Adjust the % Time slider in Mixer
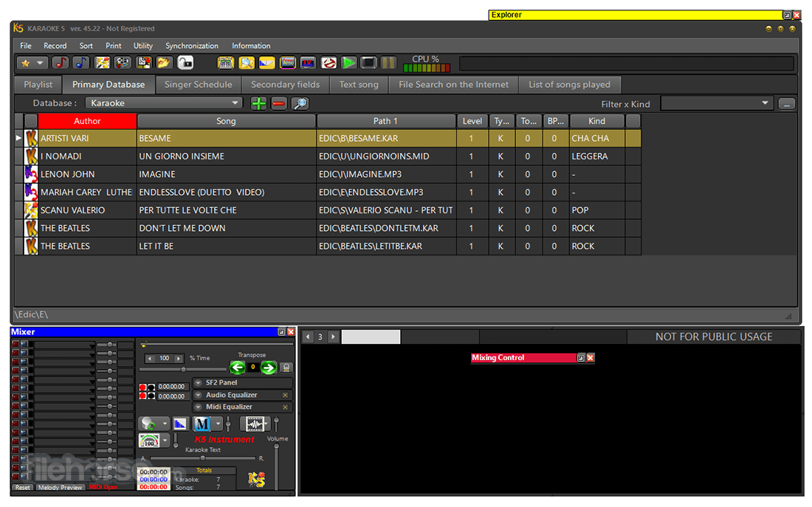Screen dimensions: 812x507 click(x=183, y=369)
